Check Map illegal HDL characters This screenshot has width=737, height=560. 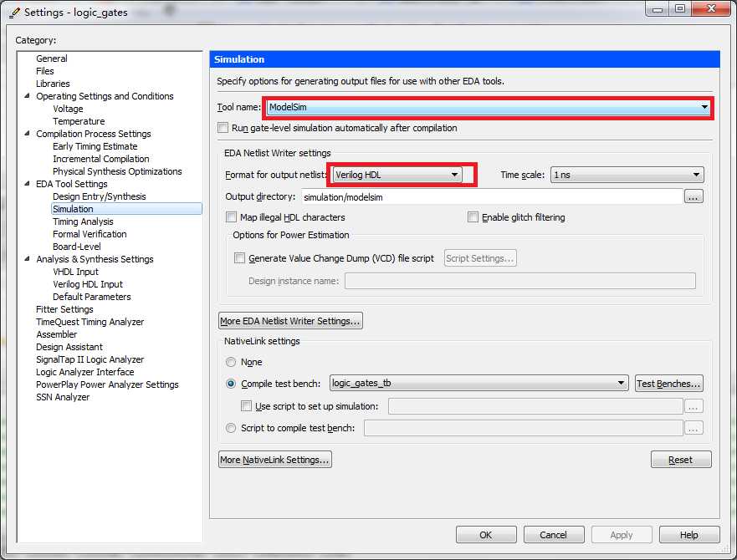pyautogui.click(x=231, y=217)
